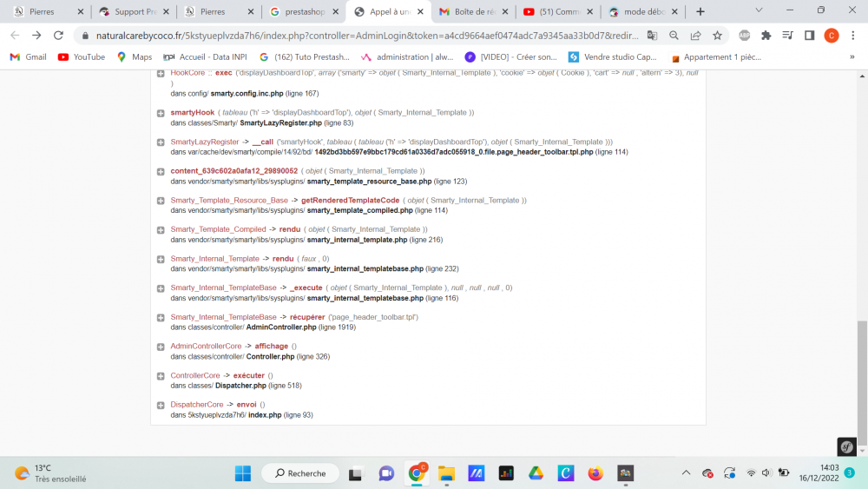This screenshot has height=489, width=868.
Task: Expand the ControllerCore exécuter frame
Action: [x=161, y=376]
